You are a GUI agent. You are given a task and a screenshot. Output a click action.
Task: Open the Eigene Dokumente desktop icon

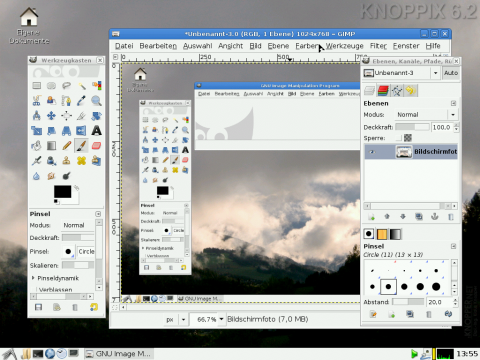[29, 26]
